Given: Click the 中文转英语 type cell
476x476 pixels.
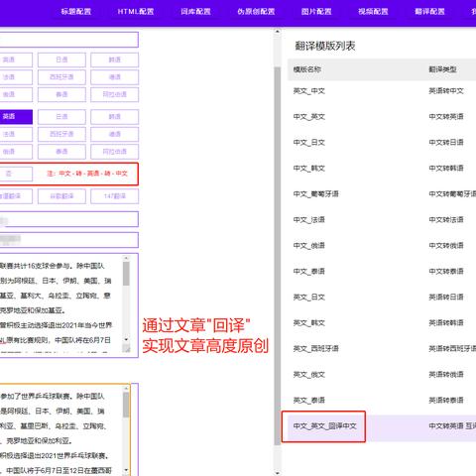Looking at the screenshot, I should coord(446,117).
